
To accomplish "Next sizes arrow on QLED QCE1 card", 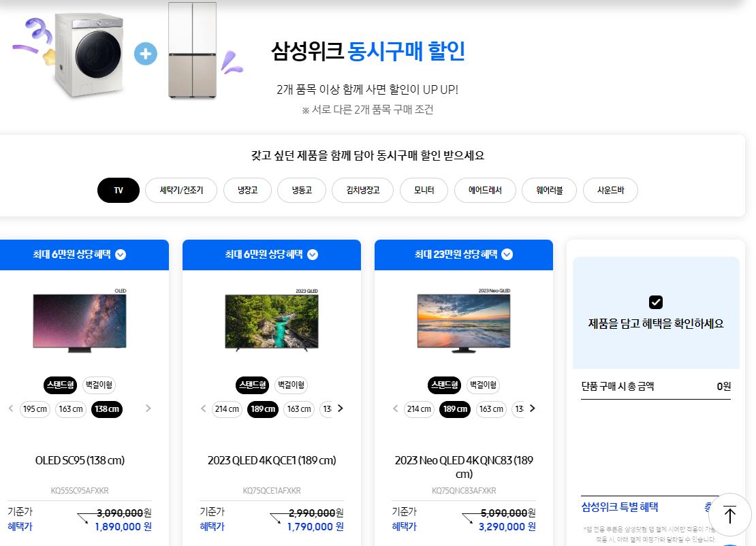I will pyautogui.click(x=341, y=408).
